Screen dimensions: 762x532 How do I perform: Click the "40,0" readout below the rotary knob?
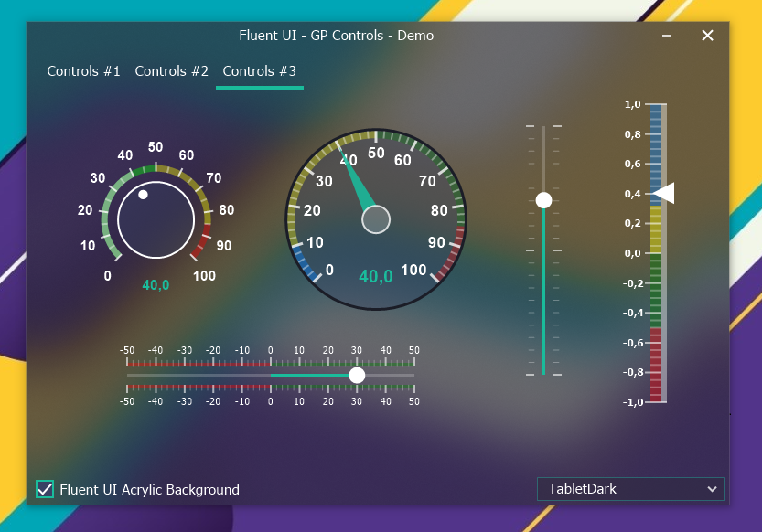156,285
